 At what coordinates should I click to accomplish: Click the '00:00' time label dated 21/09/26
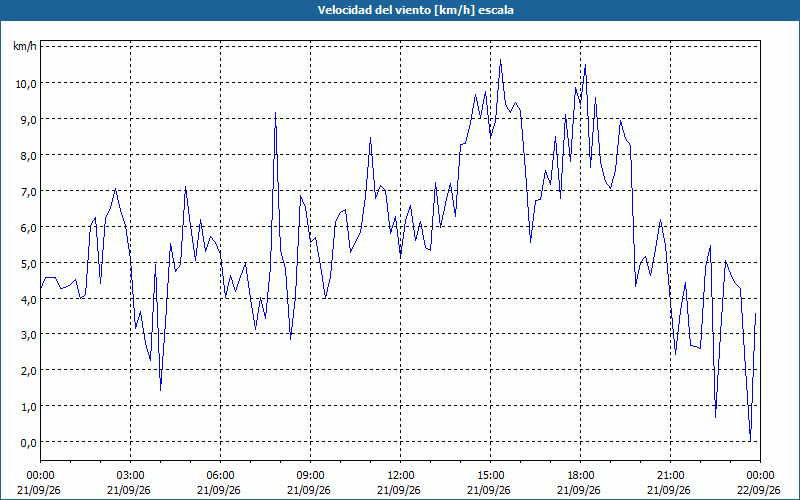point(40,476)
